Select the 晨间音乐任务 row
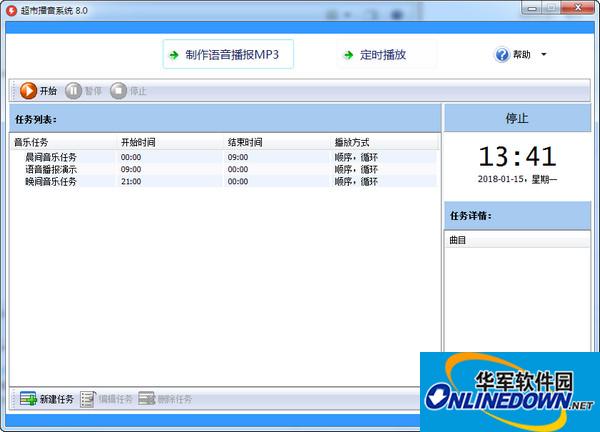The image size is (600, 432). pos(224,157)
